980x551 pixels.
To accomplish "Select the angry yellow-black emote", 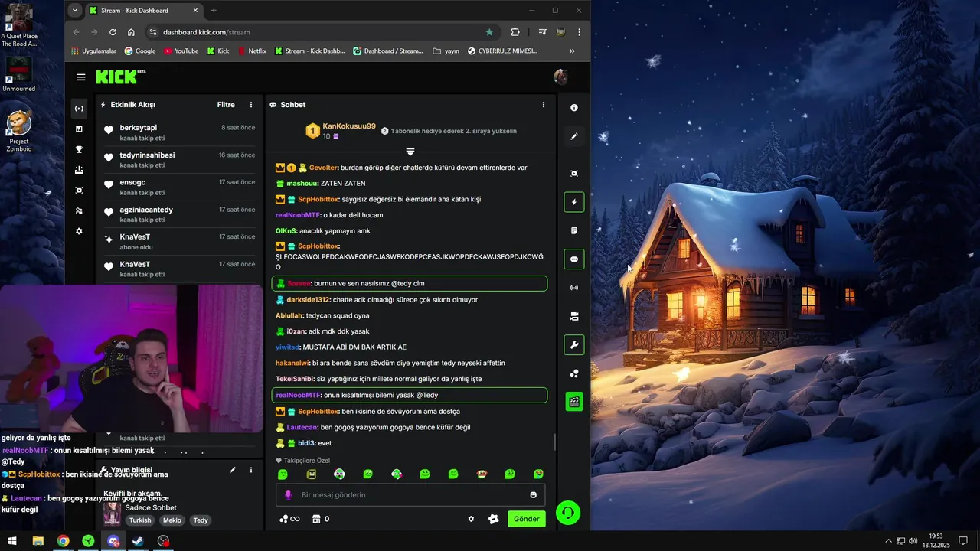I will point(311,474).
